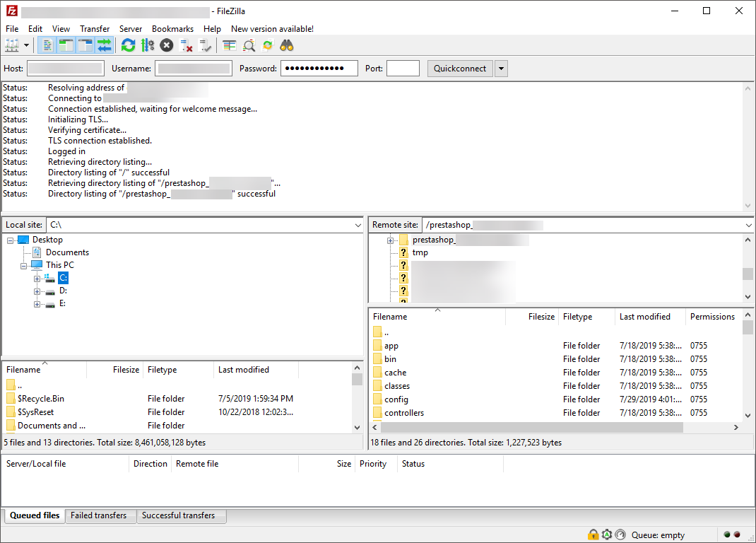Click the lock icon in the status bar
The height and width of the screenshot is (543, 756).
[x=593, y=535]
